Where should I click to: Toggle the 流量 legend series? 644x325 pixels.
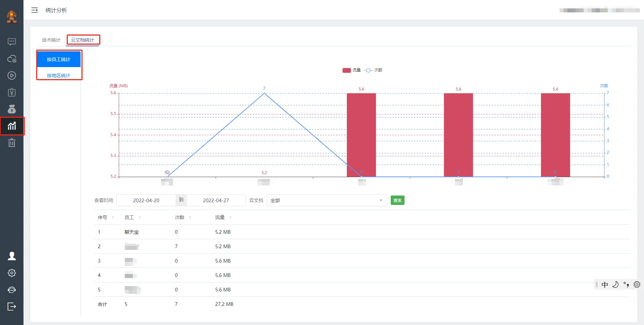coord(352,70)
